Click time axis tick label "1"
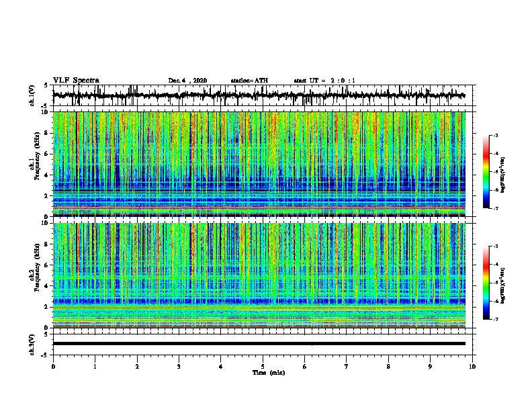 pos(95,367)
